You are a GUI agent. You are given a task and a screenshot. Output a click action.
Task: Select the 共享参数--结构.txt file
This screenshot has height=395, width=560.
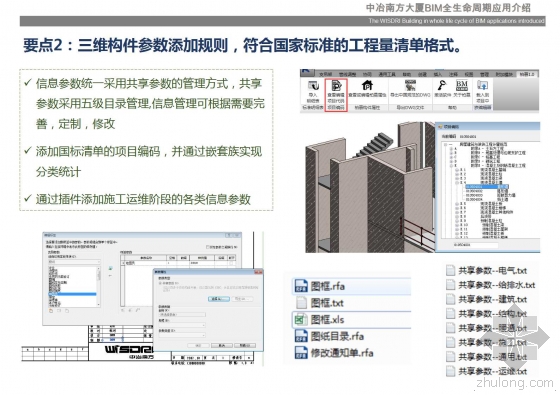tap(486, 314)
